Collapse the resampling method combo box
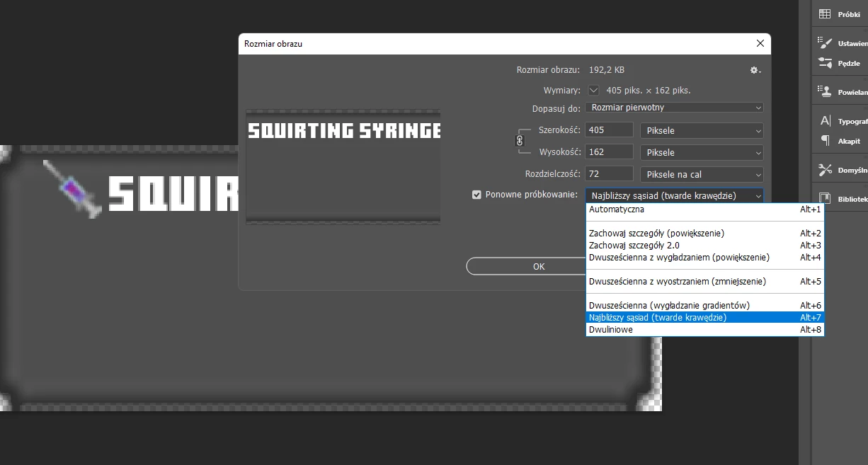This screenshot has height=465, width=868. 675,195
